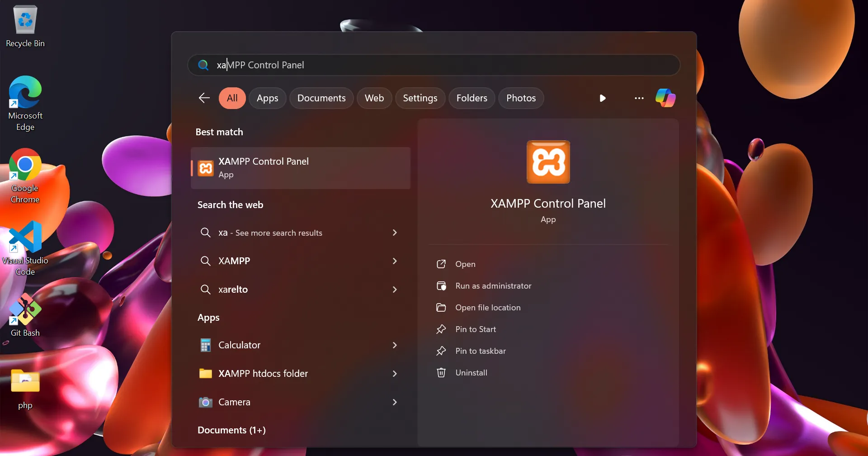Select the 'xa - See more search results' row

click(301, 233)
